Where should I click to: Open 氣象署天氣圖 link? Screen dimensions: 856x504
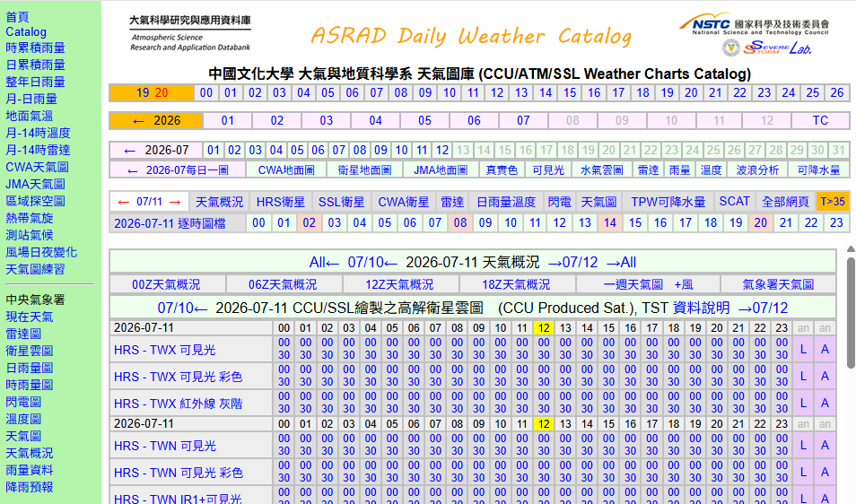click(x=778, y=284)
